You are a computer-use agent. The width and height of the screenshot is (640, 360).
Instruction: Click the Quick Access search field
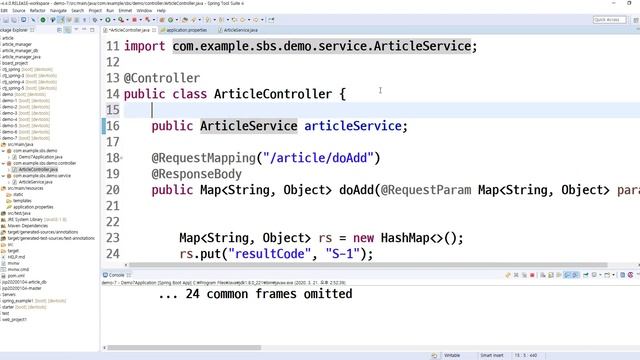(609, 20)
